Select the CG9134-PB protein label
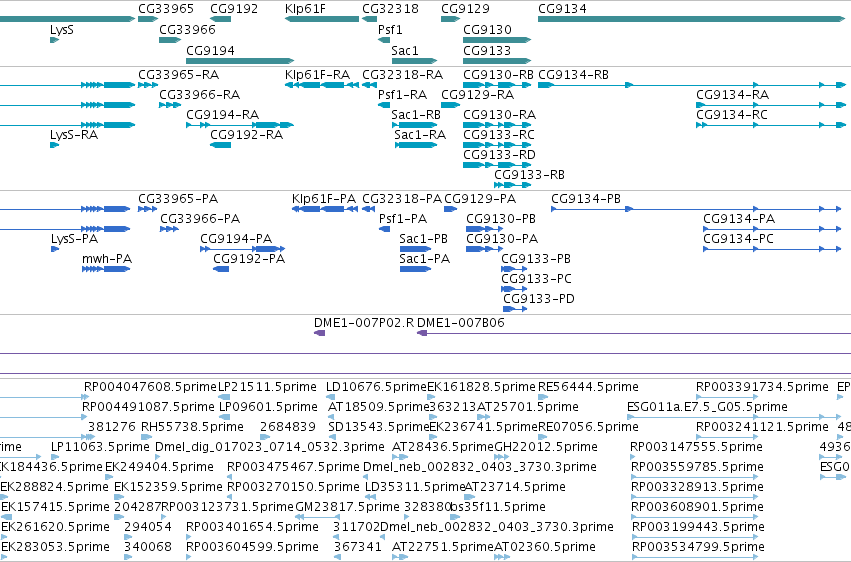Viewport: 851px width, 562px height. (x=586, y=199)
